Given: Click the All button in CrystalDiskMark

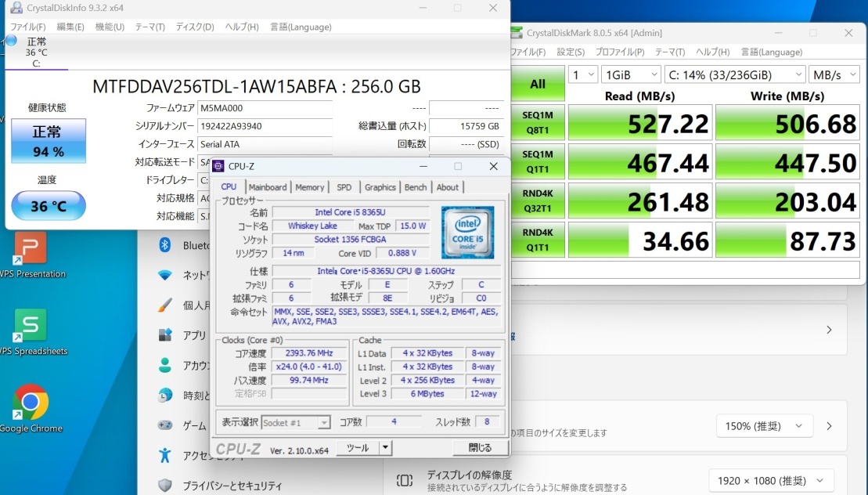Looking at the screenshot, I should (538, 84).
